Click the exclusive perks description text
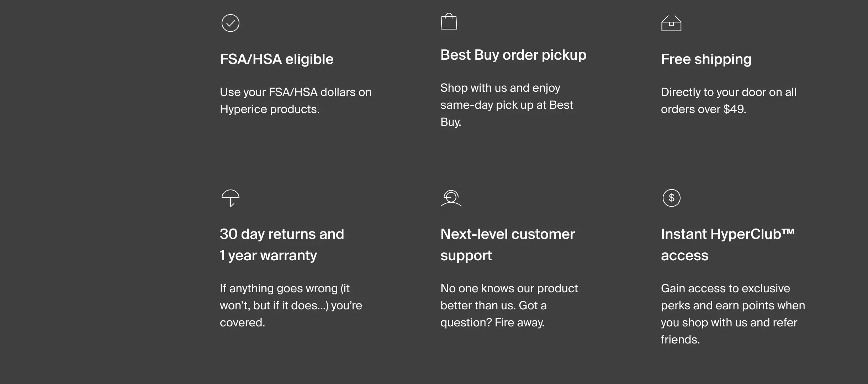 point(732,305)
